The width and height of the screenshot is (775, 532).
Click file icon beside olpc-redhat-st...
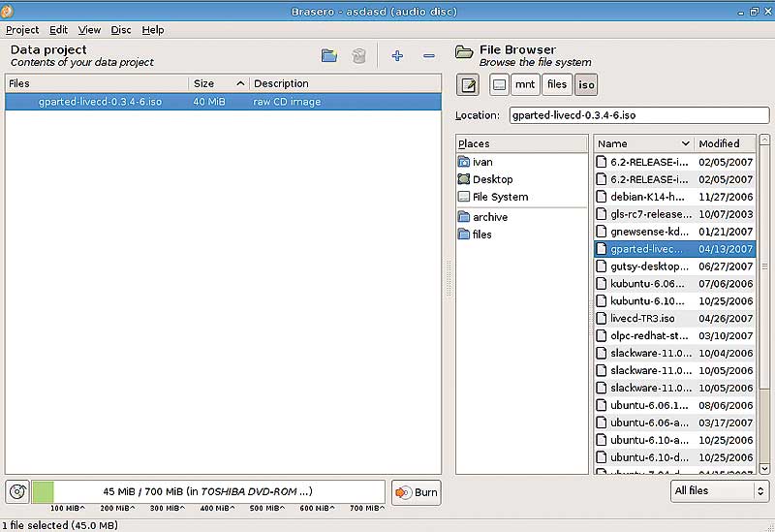pyautogui.click(x=601, y=335)
